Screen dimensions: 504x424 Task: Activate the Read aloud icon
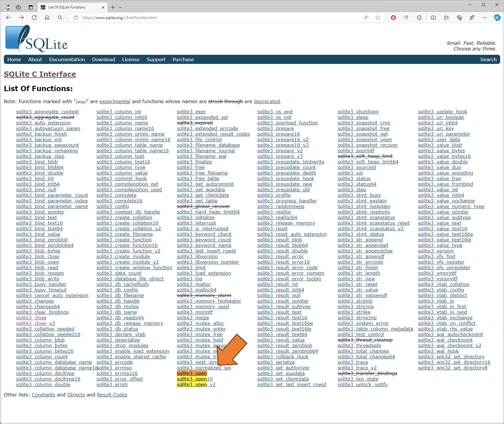coord(366,18)
